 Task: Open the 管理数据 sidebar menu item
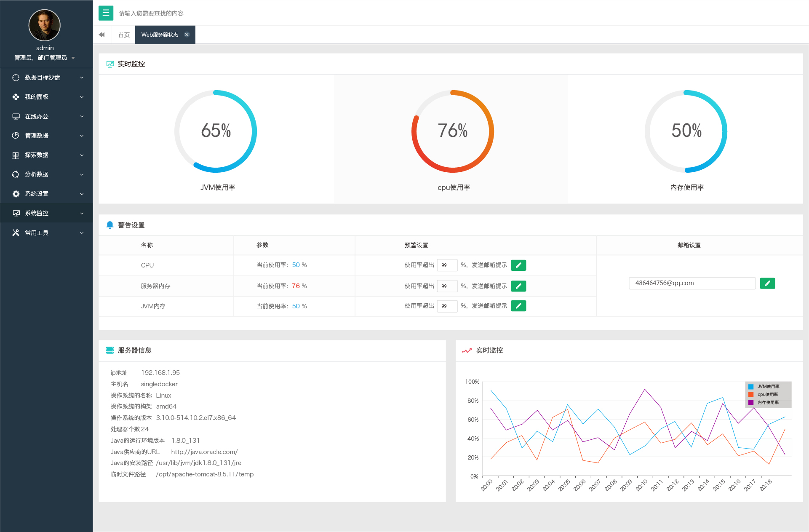point(37,136)
